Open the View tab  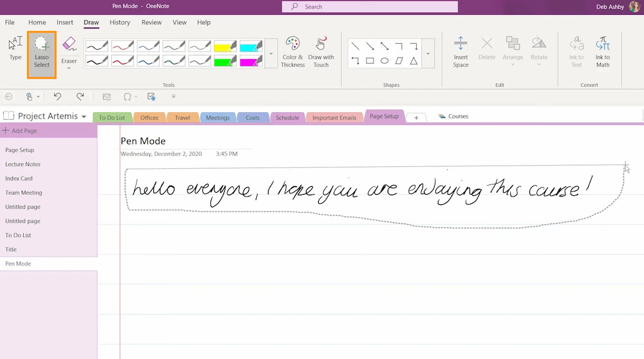coord(180,22)
